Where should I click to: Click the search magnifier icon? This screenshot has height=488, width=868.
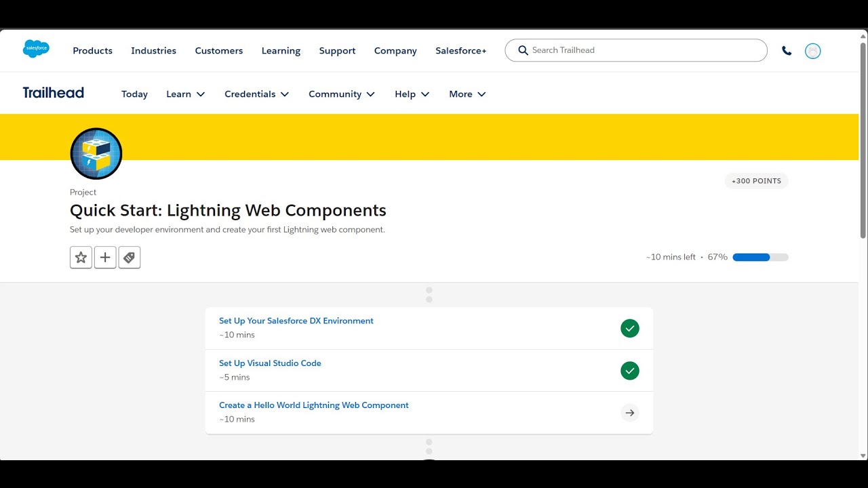coord(523,50)
